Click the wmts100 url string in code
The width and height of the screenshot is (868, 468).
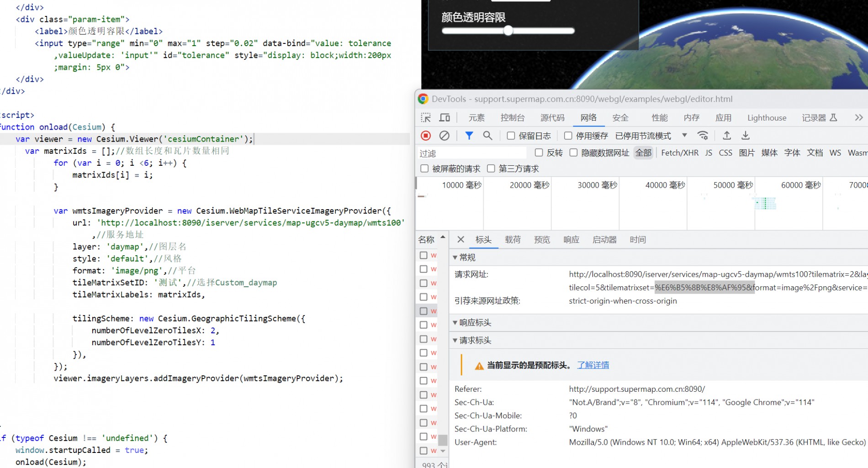(251, 223)
